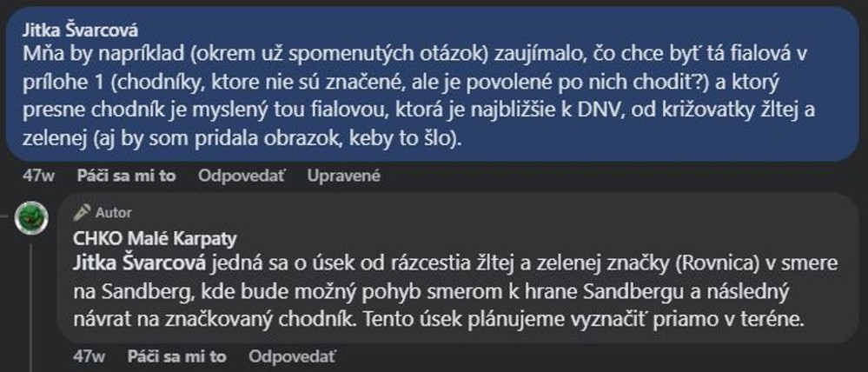868x372 pixels.
Task: Show edit history via Upravené
Action: tap(344, 176)
